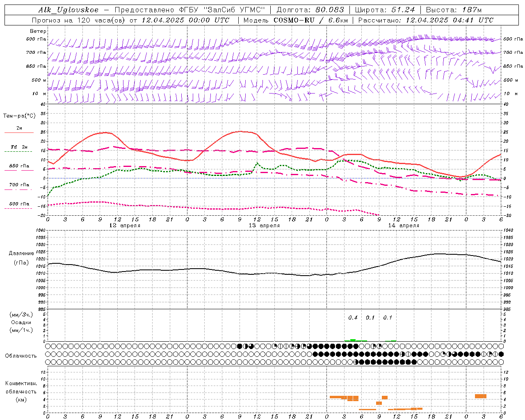
Task: Click the Давление pressure panel title
Action: pos(21,253)
